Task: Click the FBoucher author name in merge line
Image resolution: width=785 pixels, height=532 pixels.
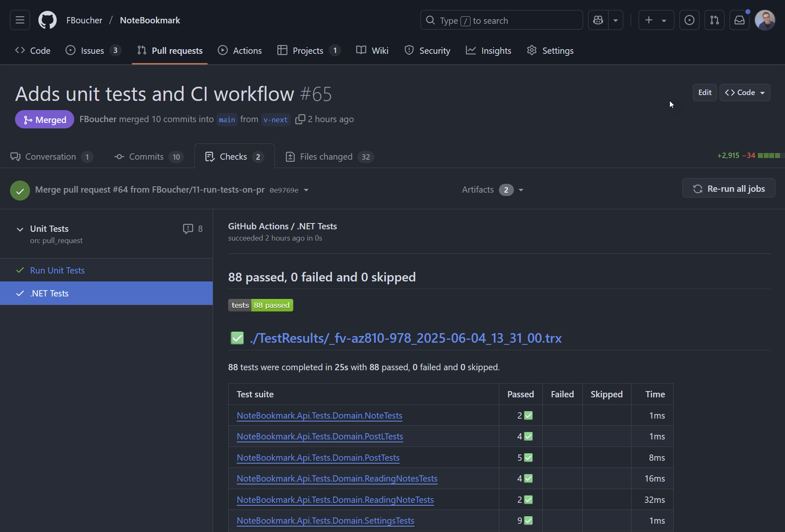Action: pos(98,119)
